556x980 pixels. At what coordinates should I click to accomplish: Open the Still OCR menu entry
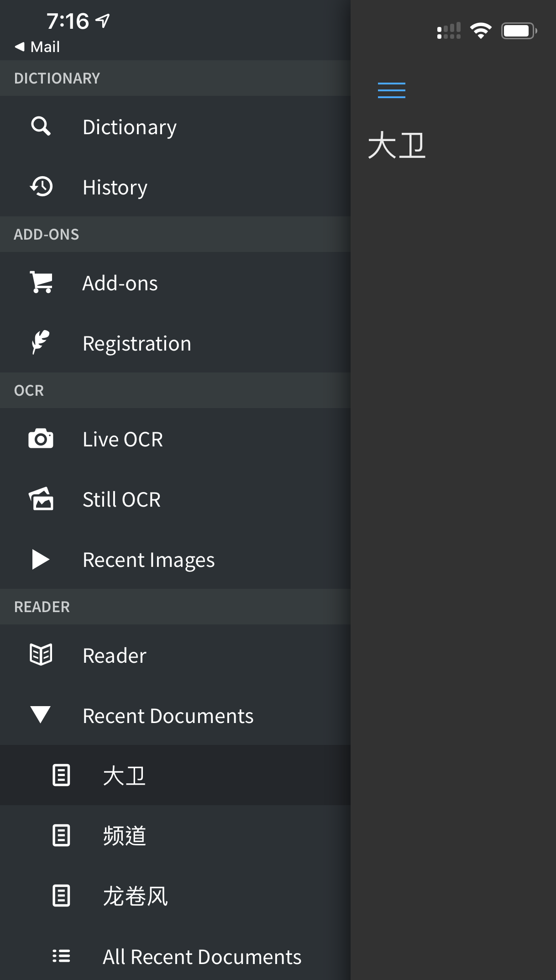point(121,499)
